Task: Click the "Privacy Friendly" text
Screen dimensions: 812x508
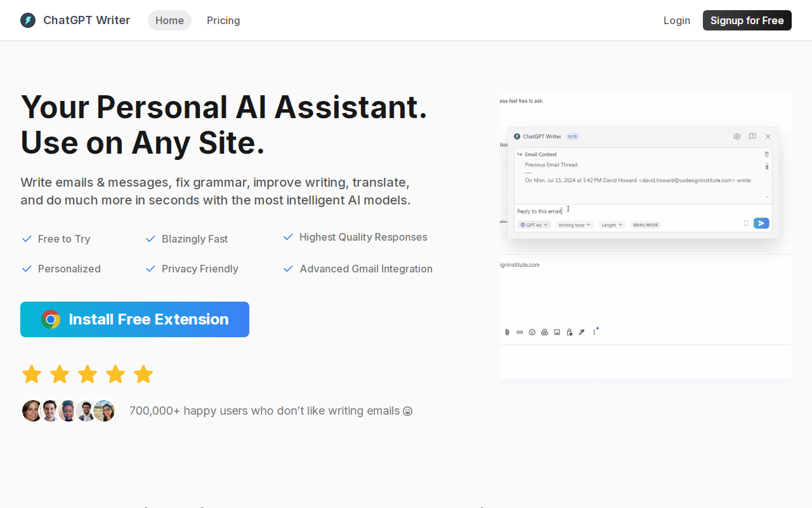Action: coord(200,269)
